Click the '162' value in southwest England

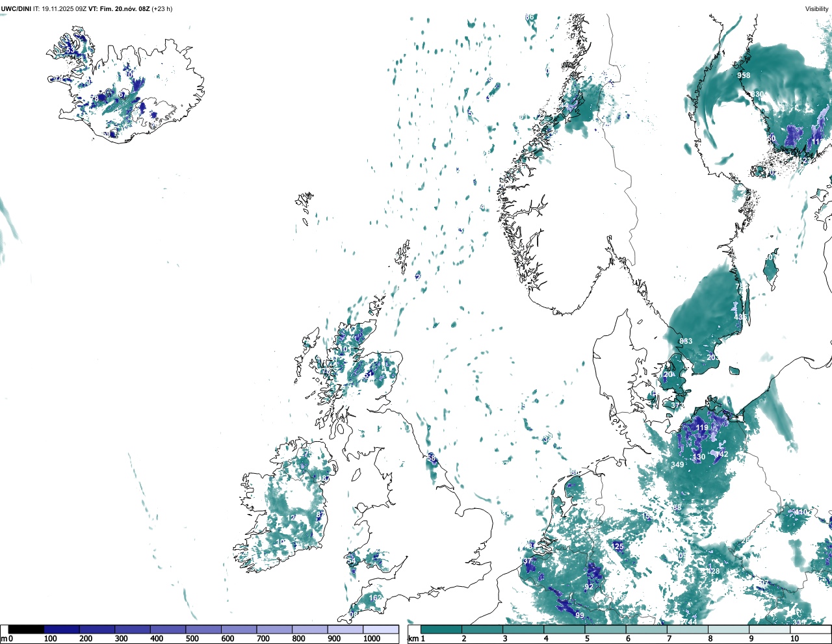coord(376,599)
